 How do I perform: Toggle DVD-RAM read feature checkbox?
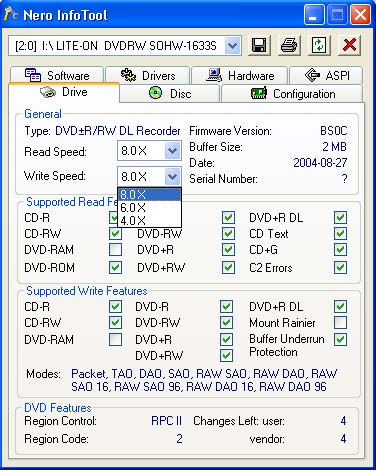pyautogui.click(x=115, y=250)
